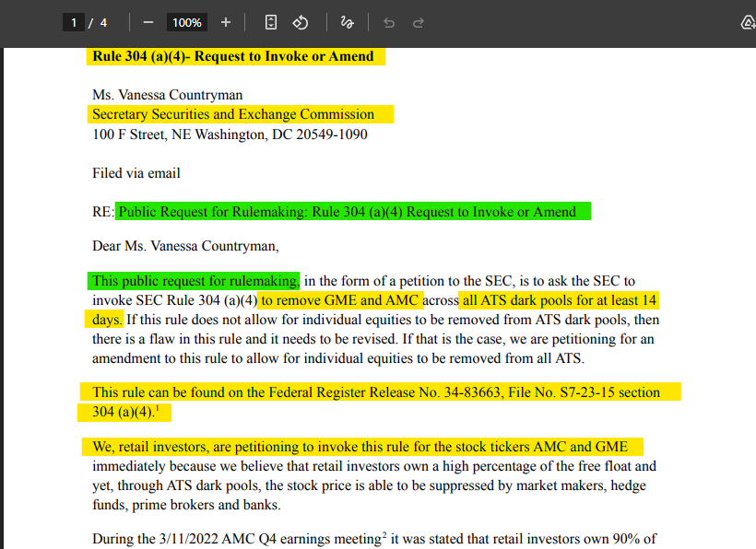Click the salutation 'Dear Ms. Vanessa Countryman,'
Viewport: 756px width, 549px height.
pos(185,246)
